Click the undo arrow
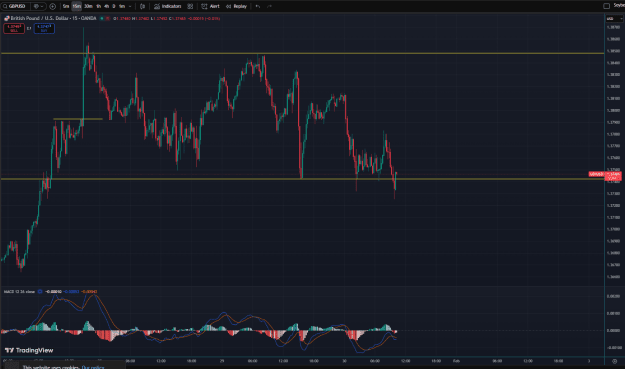Viewport: 625px width, 369px height. (258, 6)
